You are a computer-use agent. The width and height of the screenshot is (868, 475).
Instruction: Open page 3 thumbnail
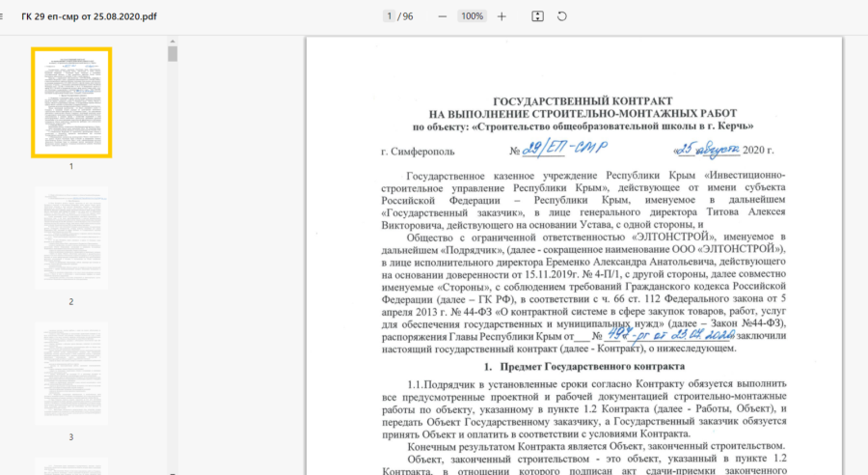pos(71,374)
